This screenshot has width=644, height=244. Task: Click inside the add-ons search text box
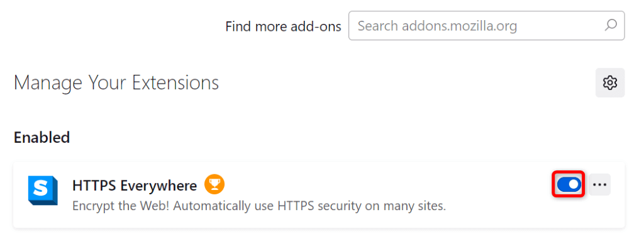[x=487, y=25]
